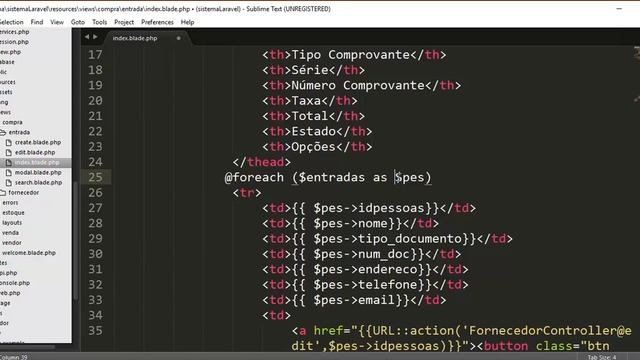This screenshot has width=640, height=360.
Task: Click line number 35 in gutter
Action: pyautogui.click(x=95, y=331)
